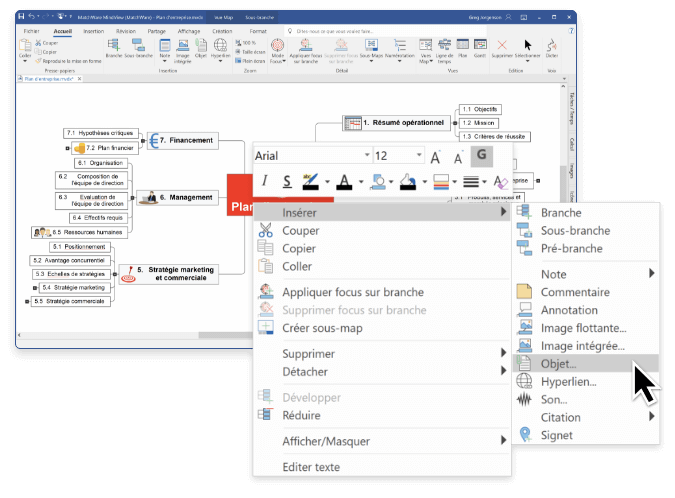Click the Save icon in title bar
The image size is (675, 498).
point(21,16)
